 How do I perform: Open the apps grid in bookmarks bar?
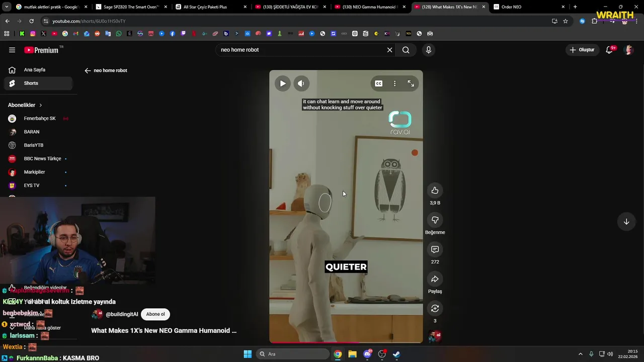[7, 34]
